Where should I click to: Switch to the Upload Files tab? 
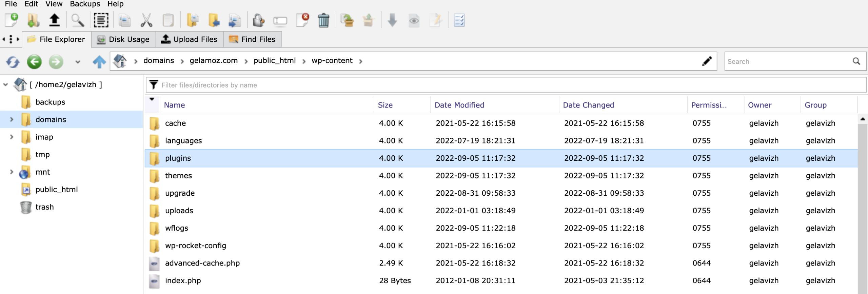[190, 39]
